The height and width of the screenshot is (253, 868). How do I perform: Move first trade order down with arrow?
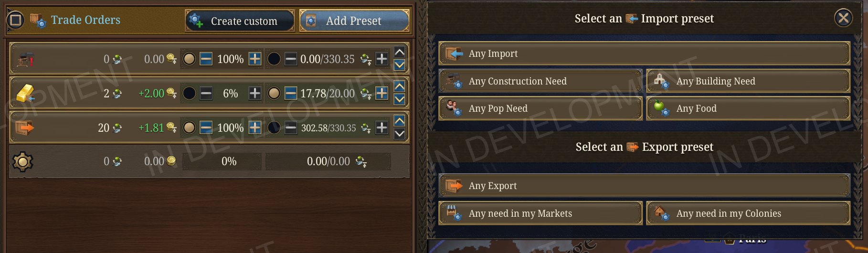click(400, 65)
